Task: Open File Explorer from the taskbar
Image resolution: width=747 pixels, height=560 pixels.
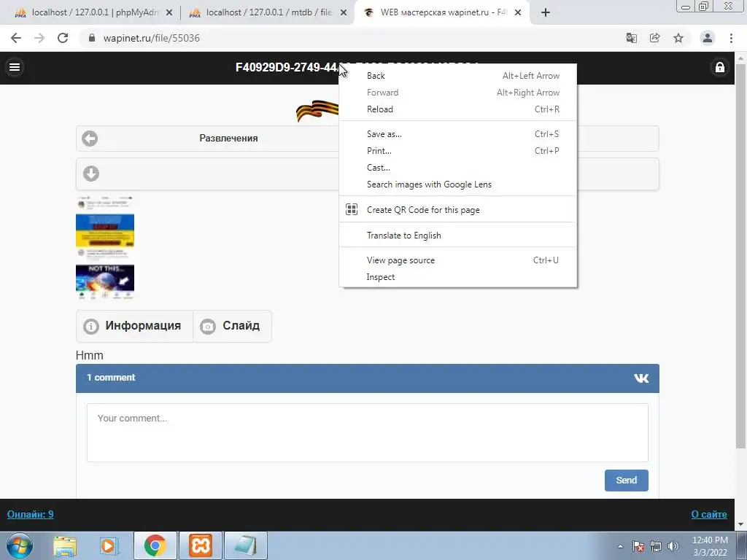Action: pos(65,545)
